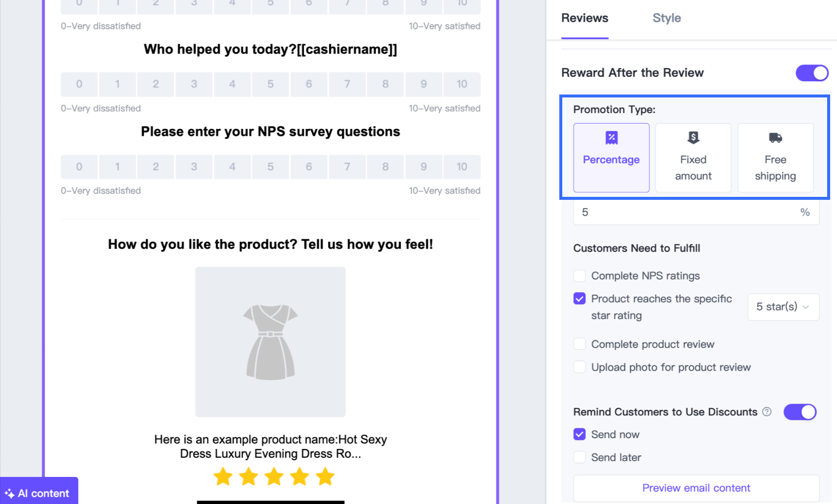Click Preview email content button

(696, 488)
